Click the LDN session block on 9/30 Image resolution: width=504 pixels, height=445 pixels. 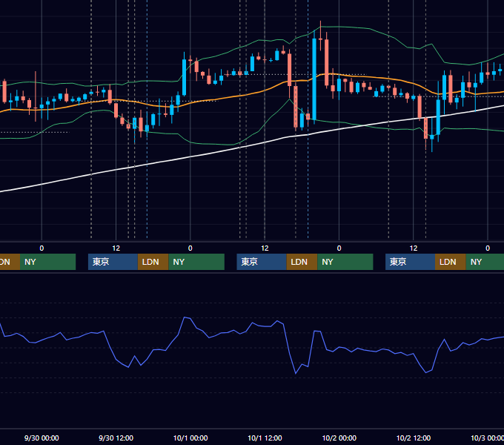point(153,262)
